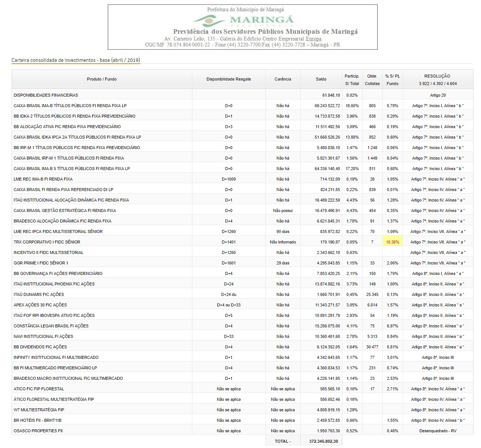Screen dimensions: 481x448
Task: Select the Carência column header
Action: click(283, 79)
